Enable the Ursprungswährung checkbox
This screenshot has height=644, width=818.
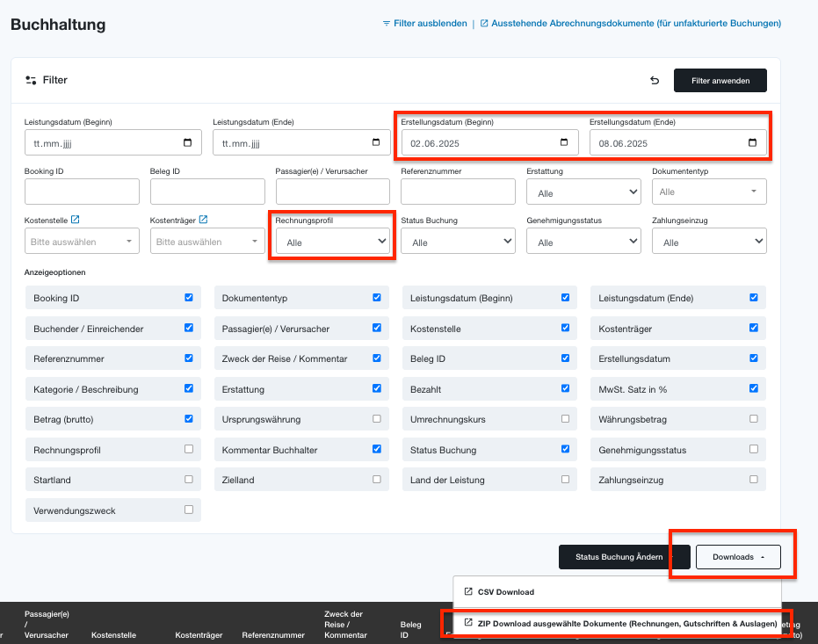tap(377, 419)
